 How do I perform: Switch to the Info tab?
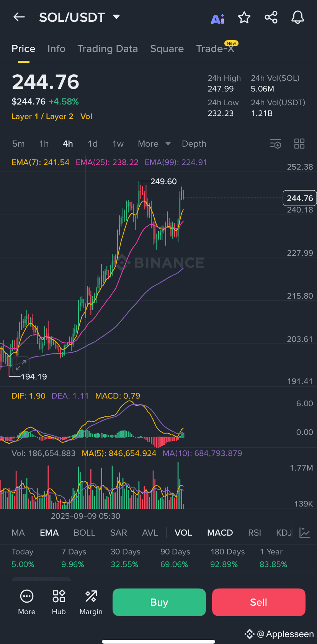coord(56,49)
